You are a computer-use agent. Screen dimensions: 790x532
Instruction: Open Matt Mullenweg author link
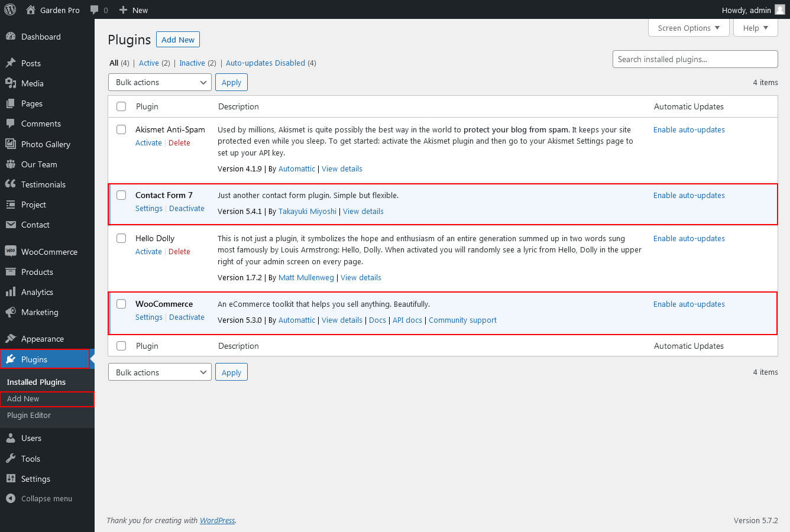tap(306, 277)
